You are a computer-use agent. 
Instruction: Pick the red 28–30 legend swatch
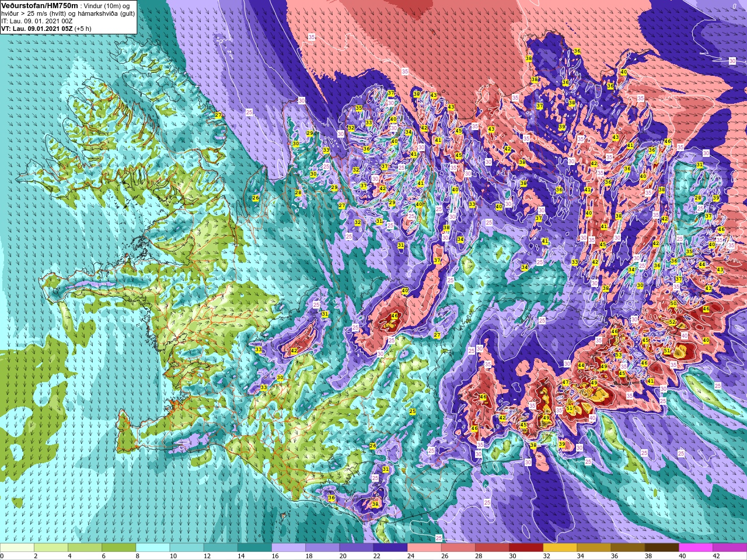point(491,548)
